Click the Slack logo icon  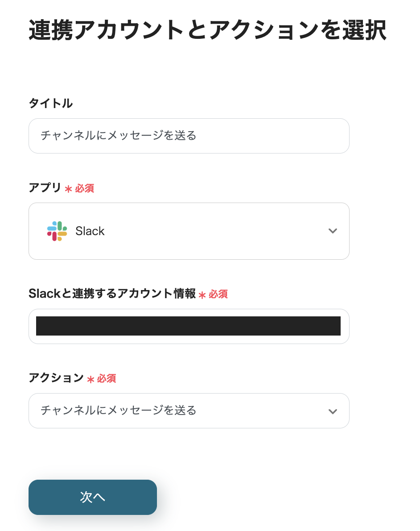(x=57, y=231)
